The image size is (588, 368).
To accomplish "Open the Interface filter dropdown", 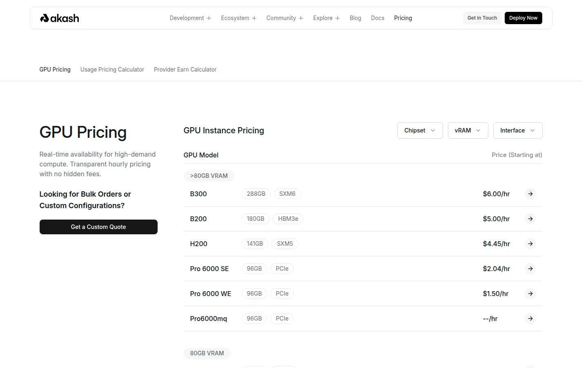I will click(518, 130).
